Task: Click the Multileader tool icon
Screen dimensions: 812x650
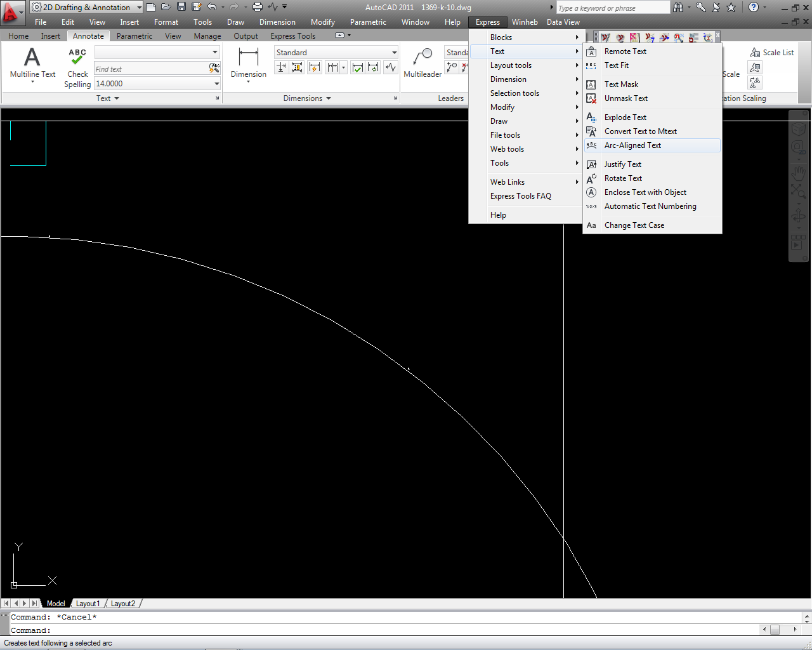Action: click(x=422, y=58)
